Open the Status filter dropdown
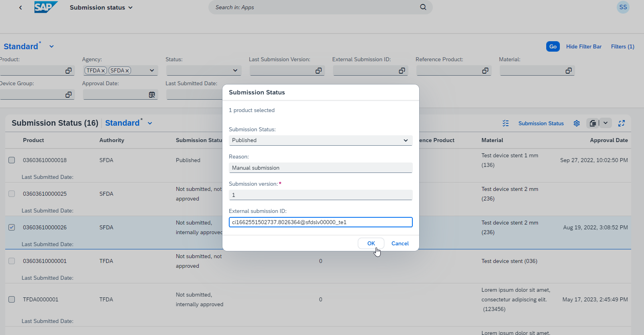644x335 pixels. 235,71
